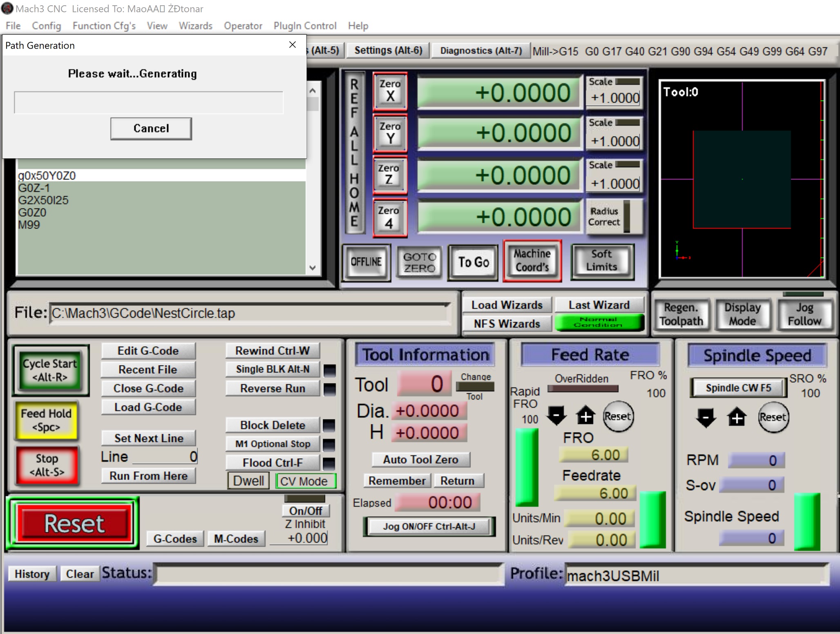
Task: Open the Wizards menu
Action: [x=195, y=26]
